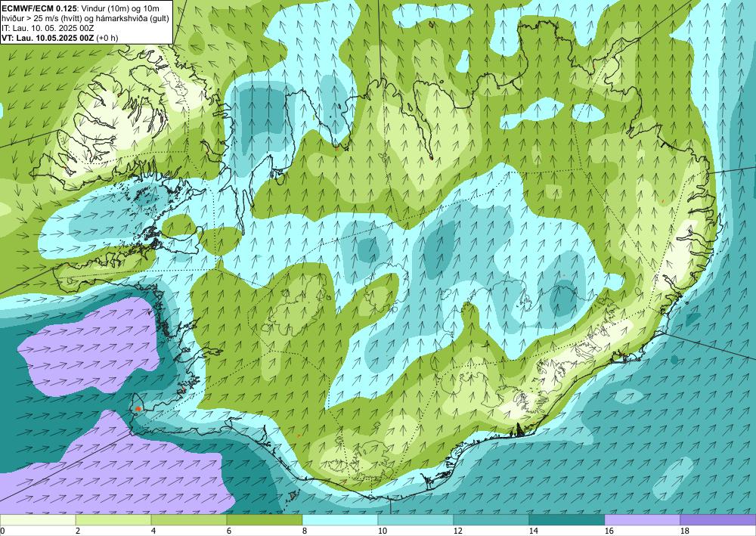Select the darker purple legend swatch above 18
This screenshot has height=536, width=756.
point(718,520)
